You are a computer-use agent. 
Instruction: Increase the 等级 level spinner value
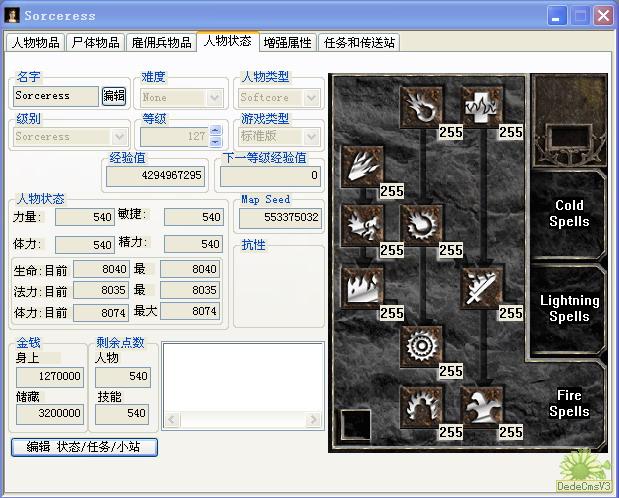click(215, 131)
